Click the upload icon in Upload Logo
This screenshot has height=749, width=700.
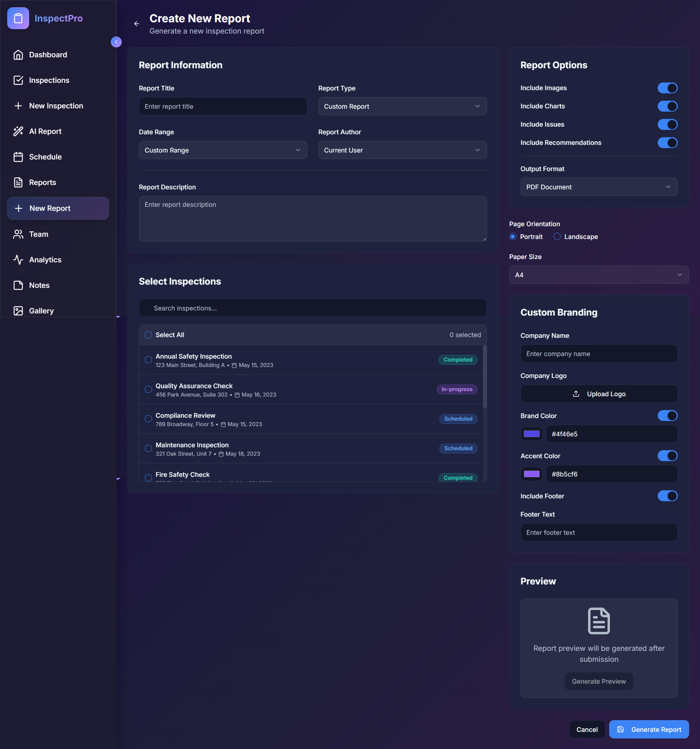click(576, 394)
